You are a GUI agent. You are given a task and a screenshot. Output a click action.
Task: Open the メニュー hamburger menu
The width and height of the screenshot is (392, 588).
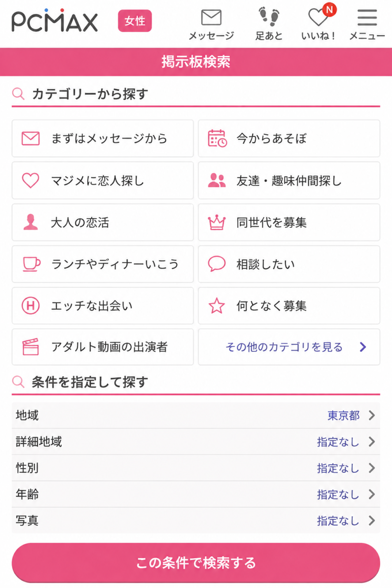coord(367,24)
